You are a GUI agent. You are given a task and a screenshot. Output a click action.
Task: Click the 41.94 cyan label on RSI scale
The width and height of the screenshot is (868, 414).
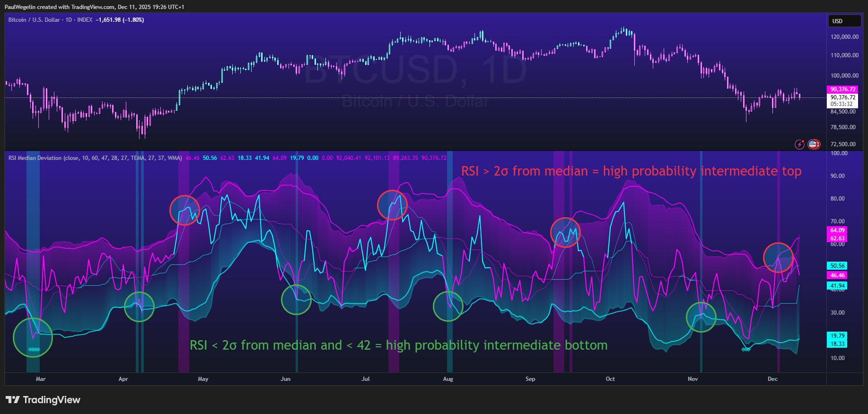[837, 286]
